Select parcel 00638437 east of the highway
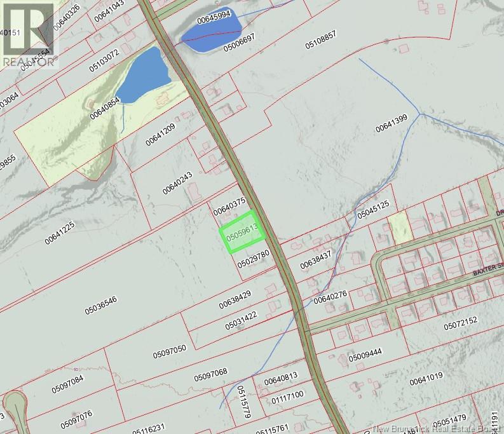The height and width of the screenshot is (434, 504). [315, 258]
